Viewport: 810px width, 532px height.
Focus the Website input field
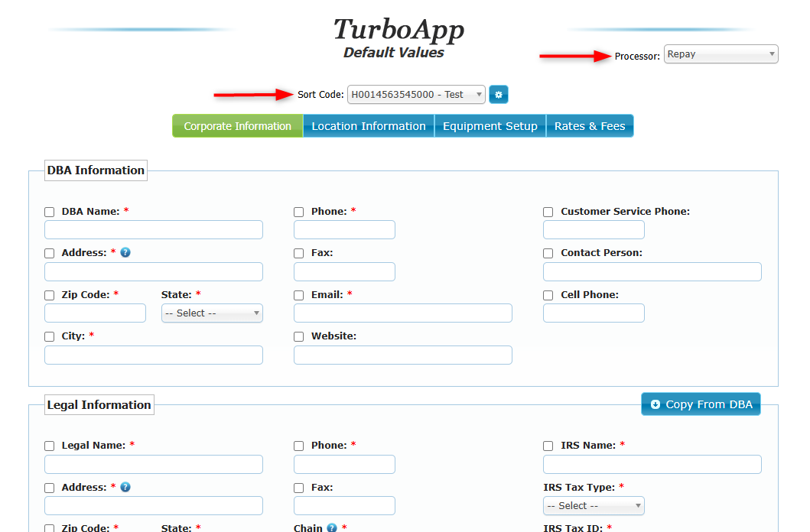click(x=403, y=355)
